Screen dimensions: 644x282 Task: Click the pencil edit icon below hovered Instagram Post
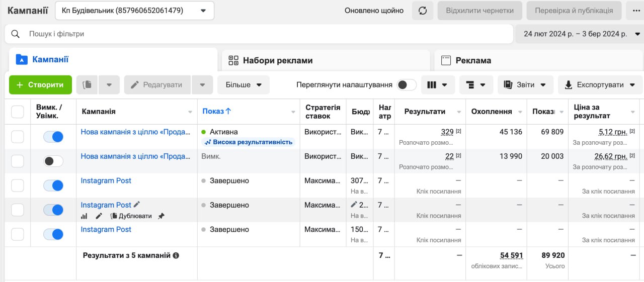coord(99,216)
